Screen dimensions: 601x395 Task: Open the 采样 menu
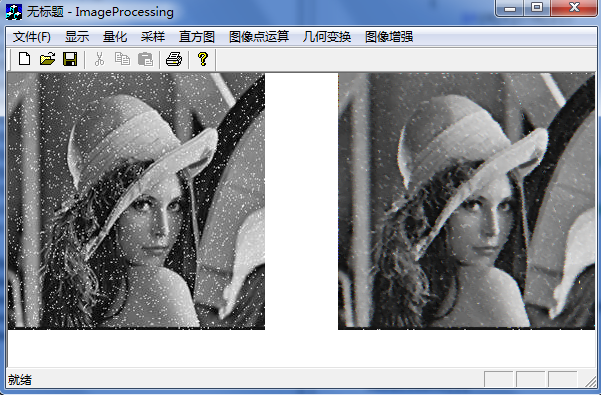153,37
